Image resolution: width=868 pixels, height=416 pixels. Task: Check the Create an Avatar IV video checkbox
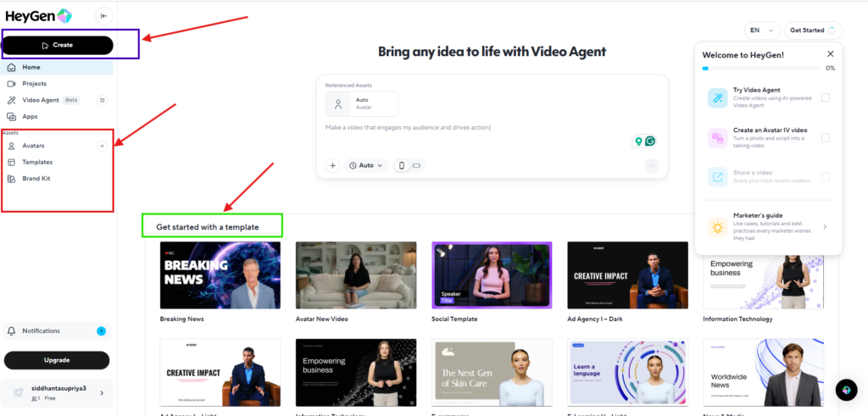(x=825, y=137)
